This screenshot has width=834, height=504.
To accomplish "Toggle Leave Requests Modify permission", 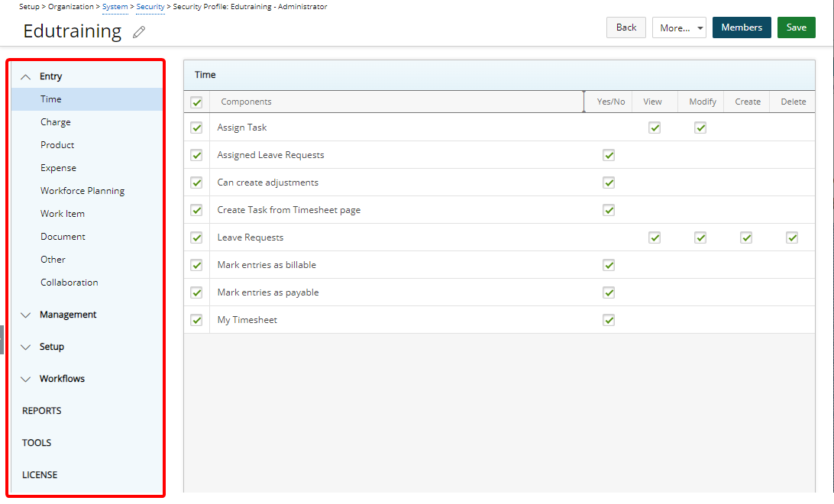I will [700, 237].
